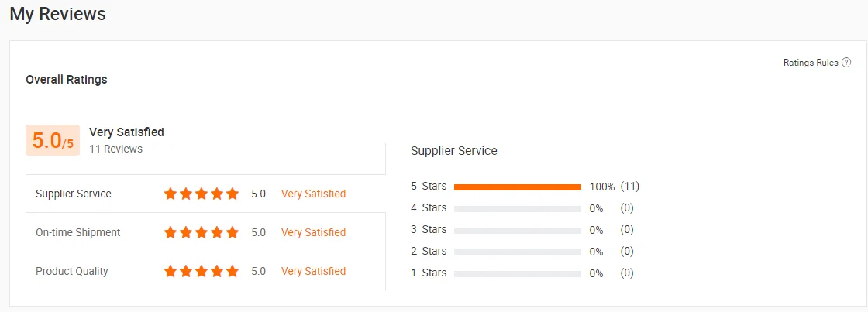868x312 pixels.
Task: Open the Ratings Rules link
Action: (811, 63)
